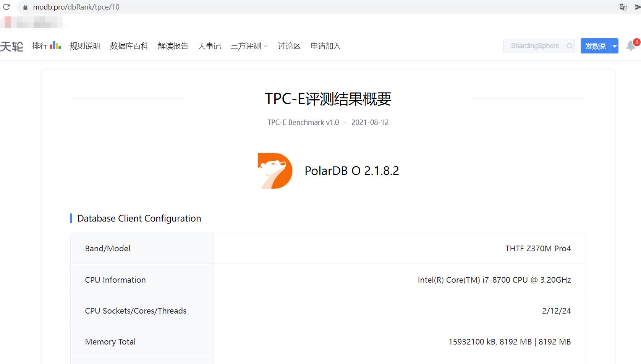Viewport: 641px width, 364px height.
Task: Select the 15932100 kB memory value
Action: coord(510,342)
